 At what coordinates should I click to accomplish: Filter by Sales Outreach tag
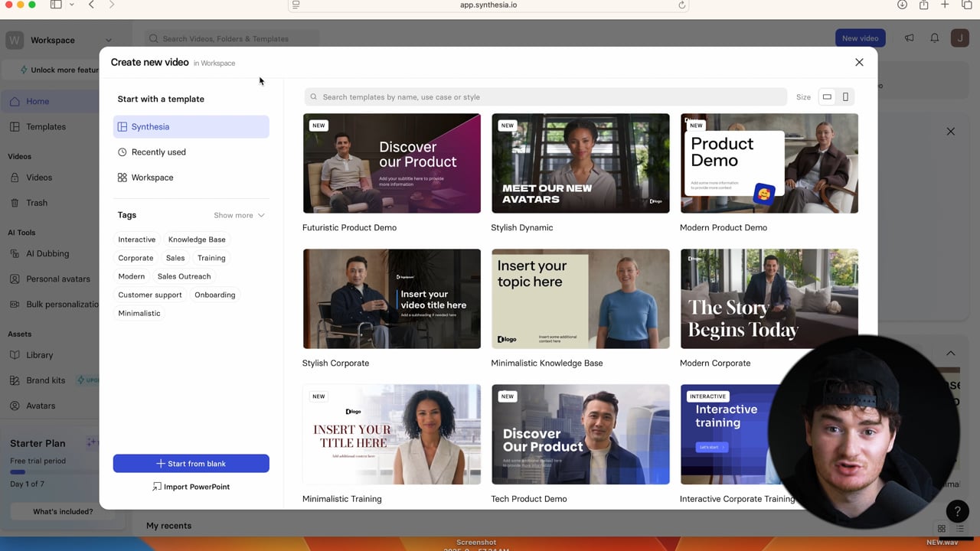(184, 276)
